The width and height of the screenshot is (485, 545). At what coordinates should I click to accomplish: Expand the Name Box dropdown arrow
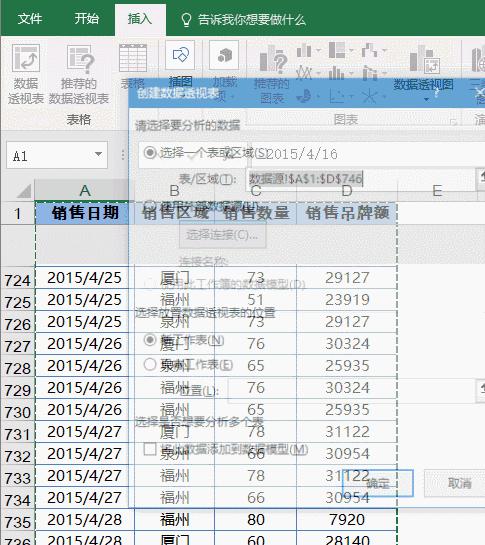coord(98,154)
